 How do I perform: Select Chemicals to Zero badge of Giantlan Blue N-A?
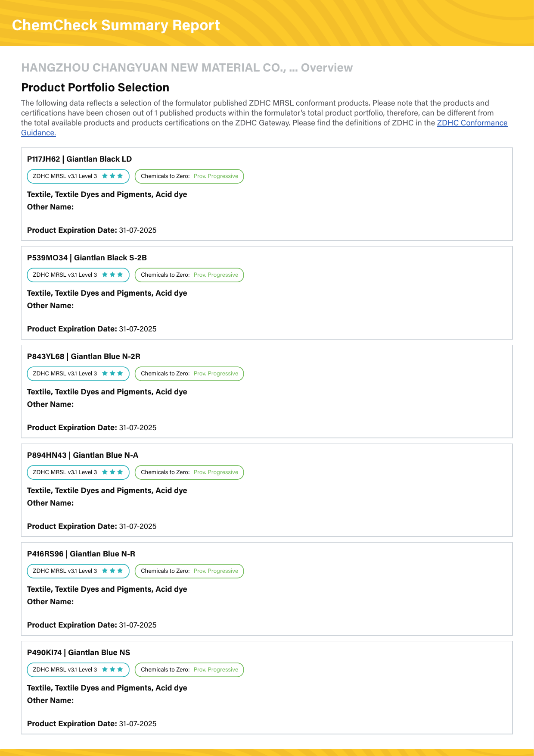(x=189, y=472)
